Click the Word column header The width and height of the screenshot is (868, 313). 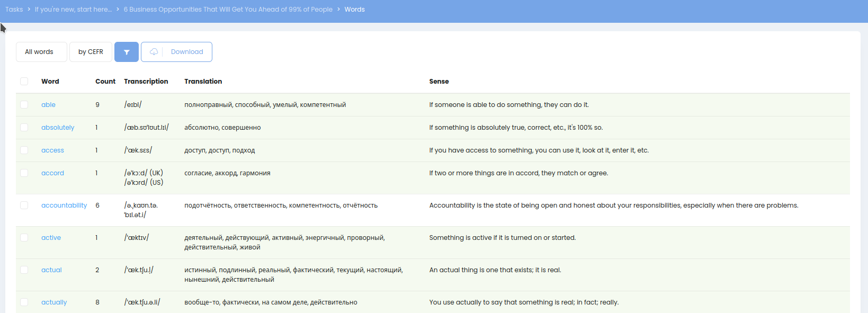(x=50, y=82)
